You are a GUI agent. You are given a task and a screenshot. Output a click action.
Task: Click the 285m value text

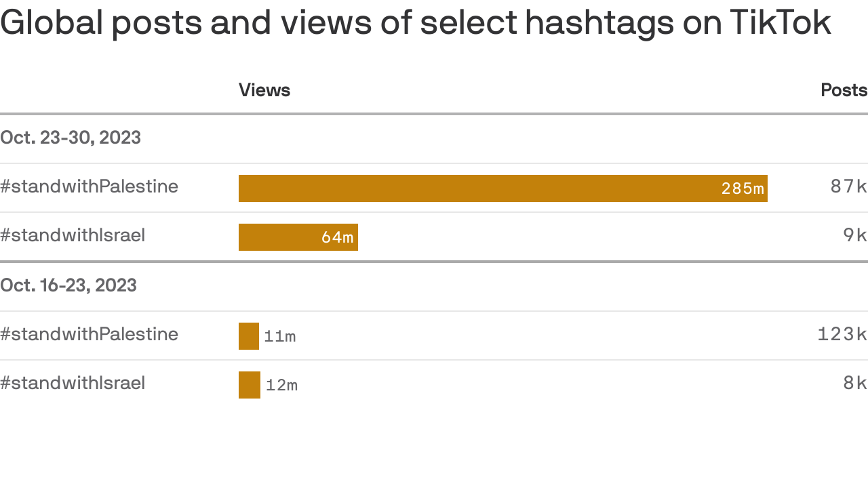tap(743, 188)
